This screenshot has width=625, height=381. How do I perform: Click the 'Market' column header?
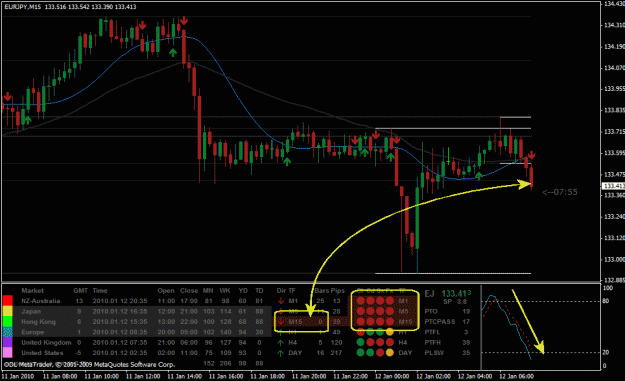click(32, 291)
